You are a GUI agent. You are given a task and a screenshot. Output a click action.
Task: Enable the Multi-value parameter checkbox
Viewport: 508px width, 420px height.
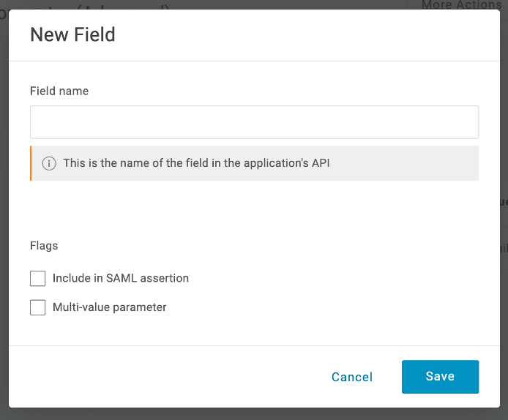tap(37, 307)
